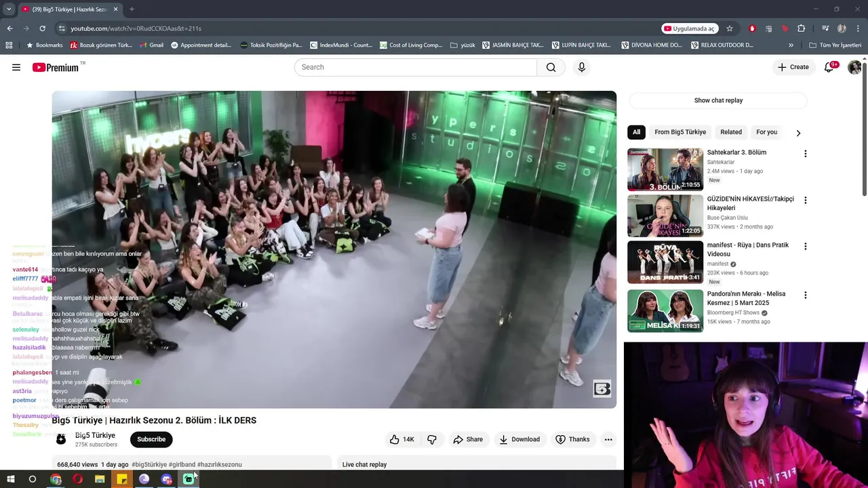
Task: Click the Thanks button
Action: click(572, 439)
